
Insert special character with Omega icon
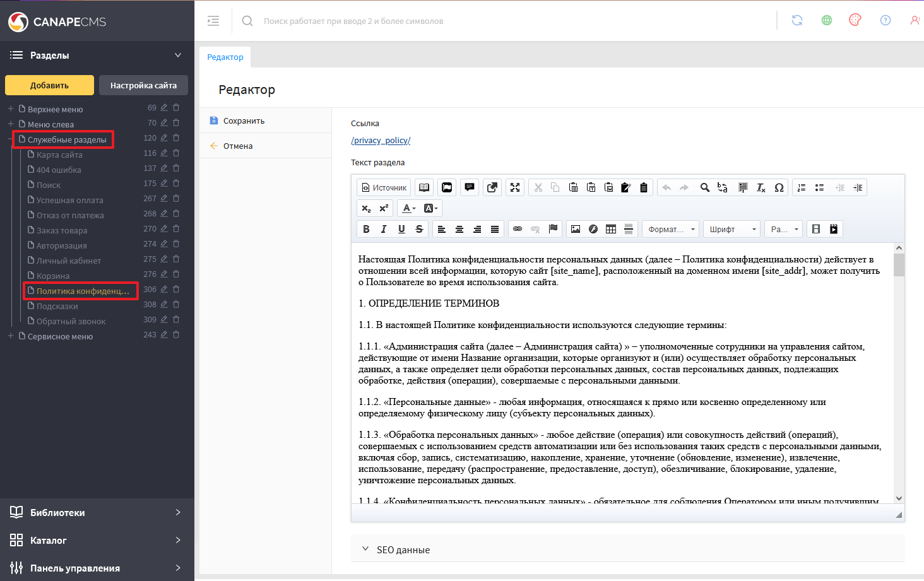pyautogui.click(x=779, y=187)
